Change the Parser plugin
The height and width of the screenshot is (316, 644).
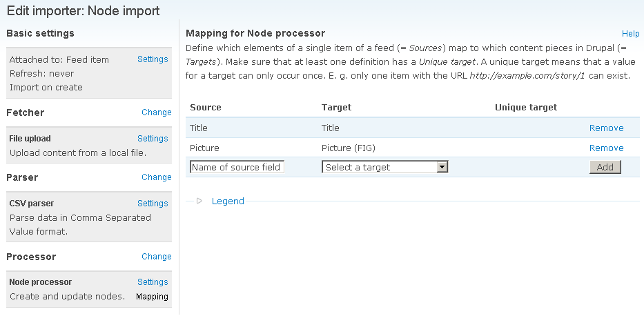point(157,177)
